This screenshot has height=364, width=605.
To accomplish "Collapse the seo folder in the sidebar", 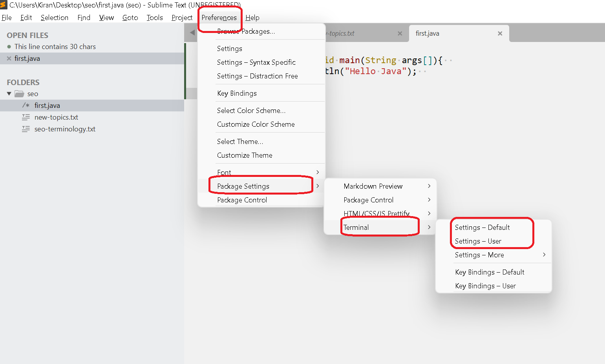I will tap(8, 93).
